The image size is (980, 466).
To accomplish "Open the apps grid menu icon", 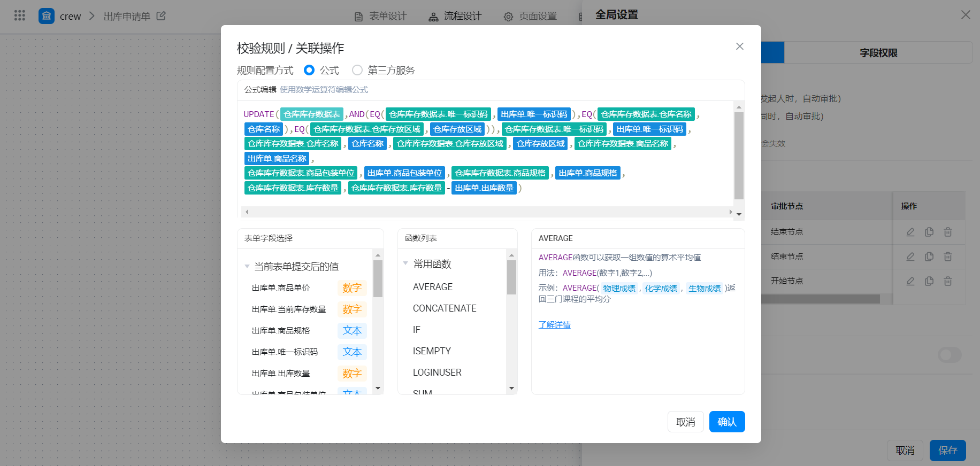I will pyautogui.click(x=20, y=15).
